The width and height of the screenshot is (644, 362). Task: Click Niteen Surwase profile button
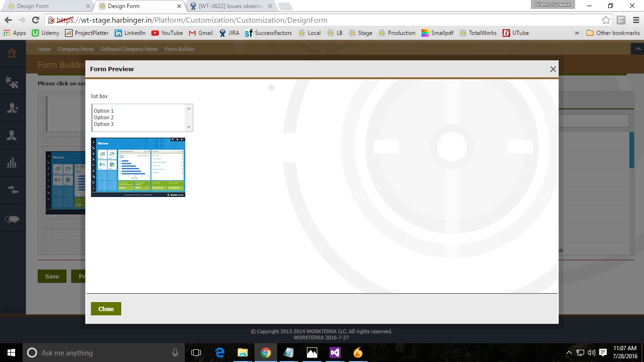coord(553,5)
